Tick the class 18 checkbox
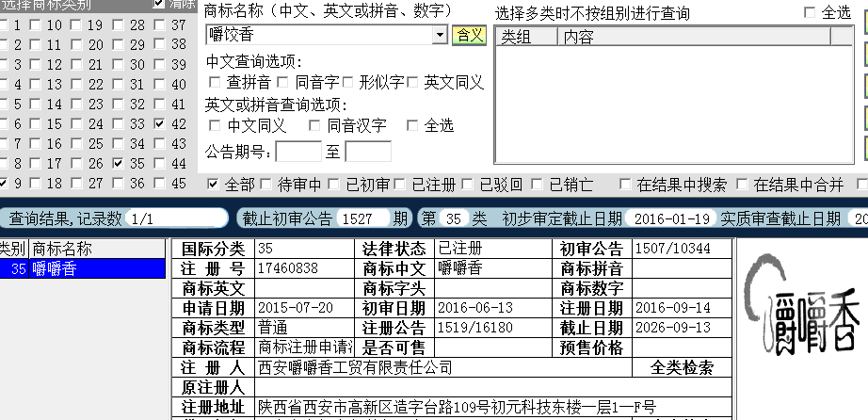Image resolution: width=868 pixels, height=420 pixels. (36, 183)
